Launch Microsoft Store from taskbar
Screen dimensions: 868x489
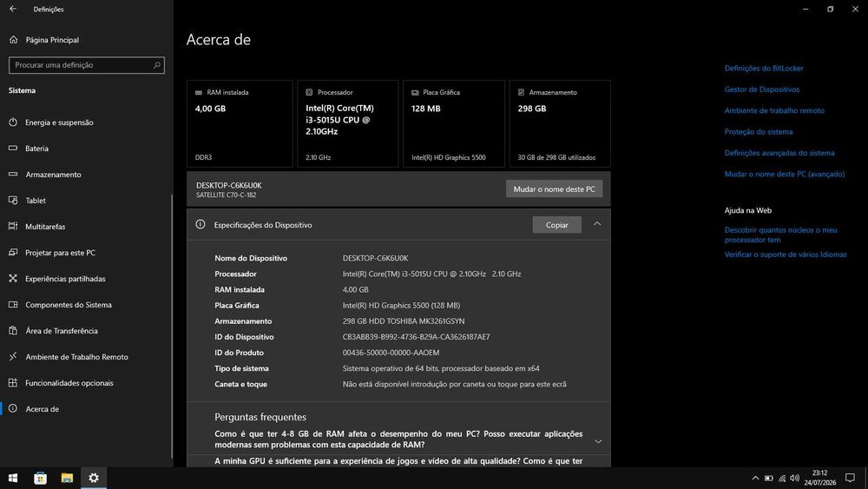(x=40, y=478)
